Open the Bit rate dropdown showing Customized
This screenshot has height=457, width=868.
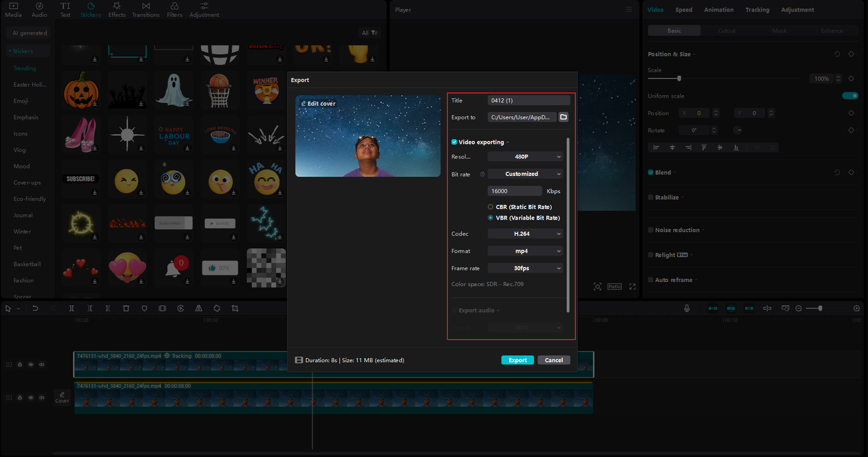525,174
